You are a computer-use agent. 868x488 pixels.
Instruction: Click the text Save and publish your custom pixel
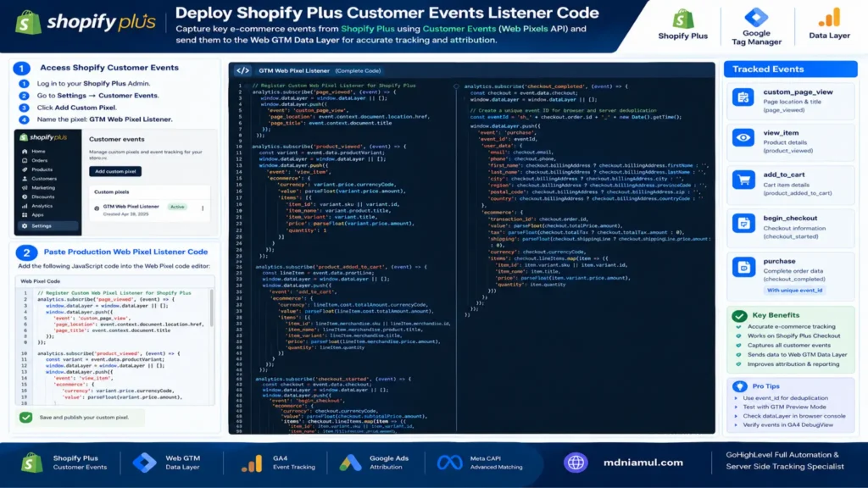click(x=84, y=417)
